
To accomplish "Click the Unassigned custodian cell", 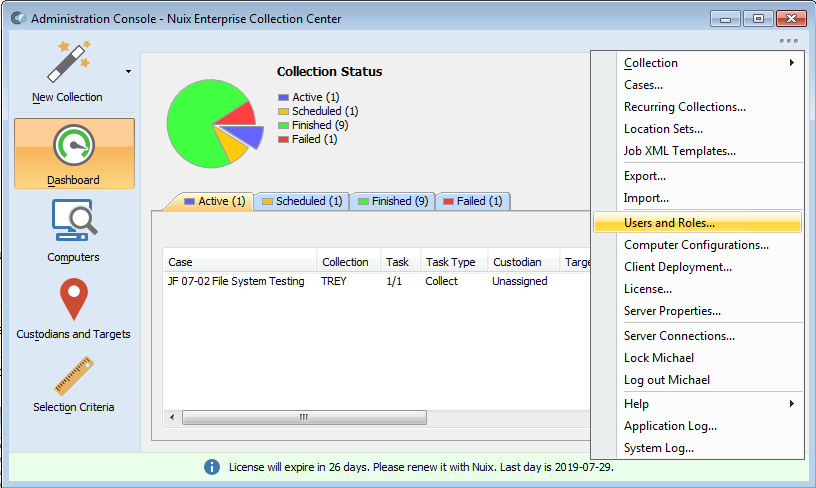I will pyautogui.click(x=519, y=281).
